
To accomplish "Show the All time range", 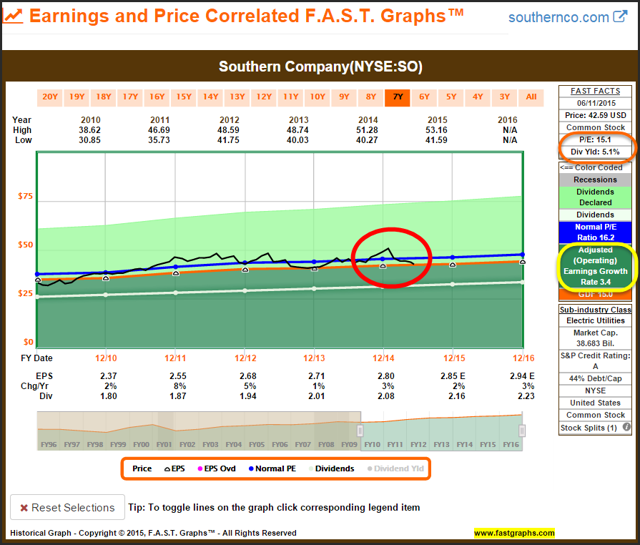I will pos(531,97).
